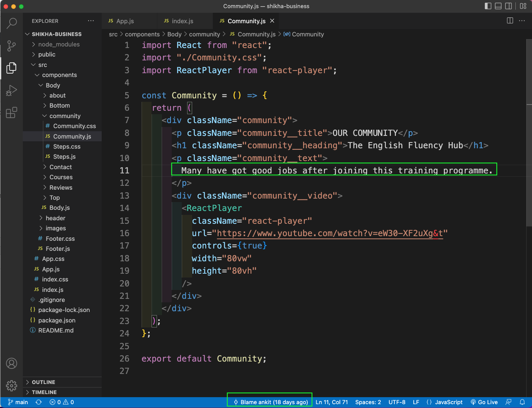Screen dimensions: 532x408
Task: Click the Manage gear icon
Action: [12, 386]
